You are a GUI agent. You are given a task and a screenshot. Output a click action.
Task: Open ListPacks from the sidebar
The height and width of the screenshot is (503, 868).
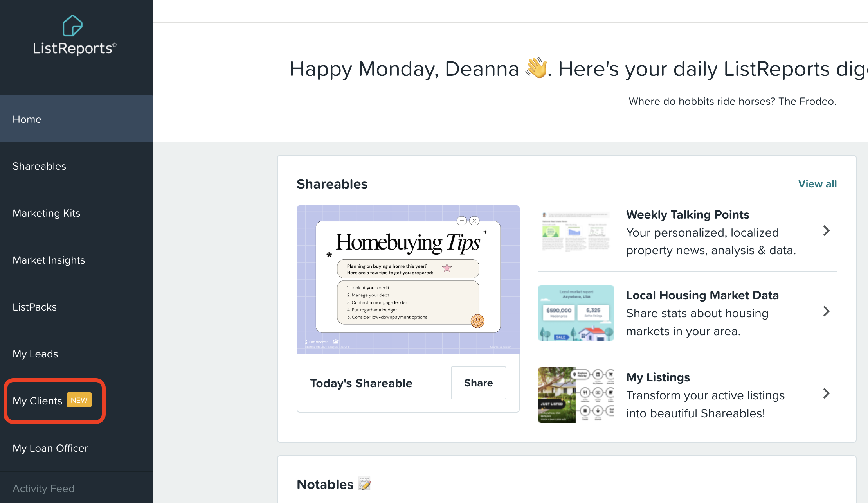(x=34, y=307)
